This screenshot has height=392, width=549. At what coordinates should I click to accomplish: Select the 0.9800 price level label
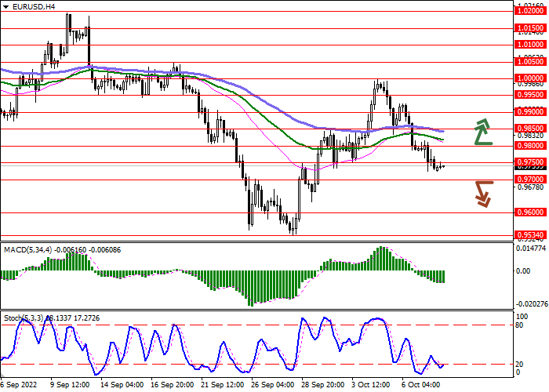[530, 146]
